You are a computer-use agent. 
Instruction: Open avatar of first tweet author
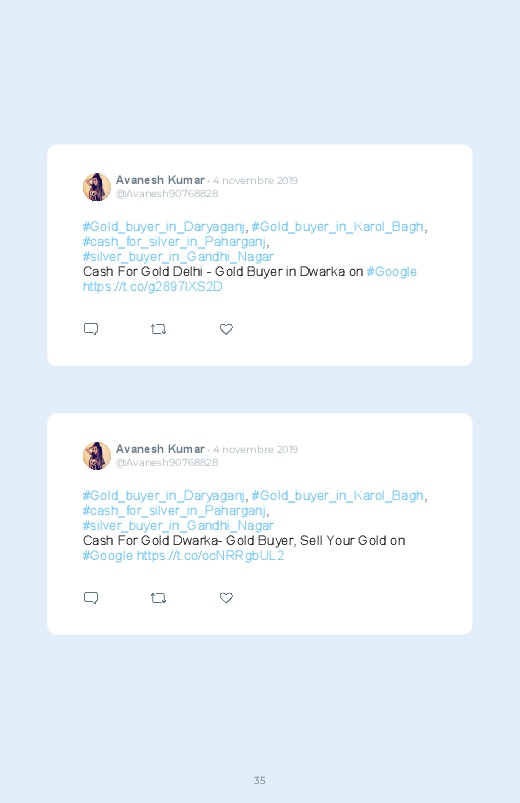tap(97, 187)
